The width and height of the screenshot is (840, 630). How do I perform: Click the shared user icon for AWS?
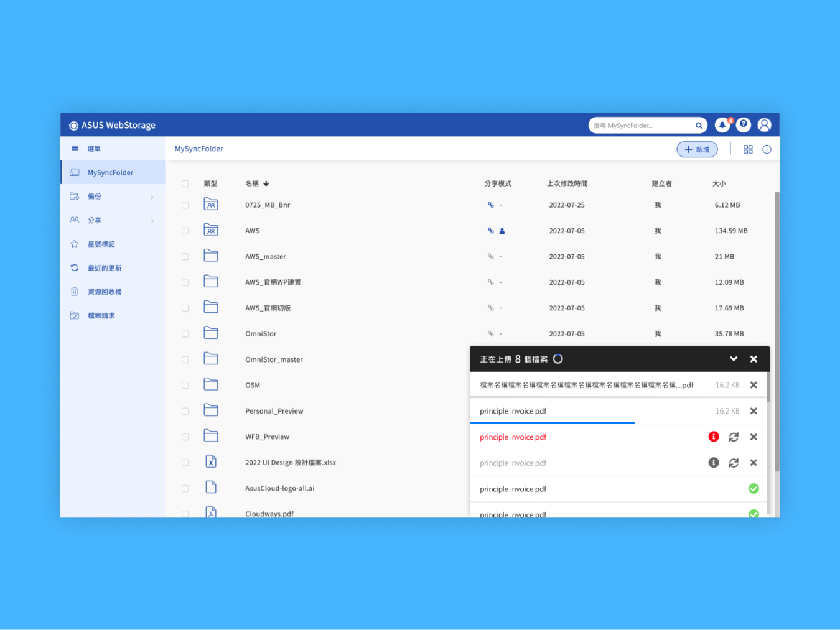[x=502, y=231]
